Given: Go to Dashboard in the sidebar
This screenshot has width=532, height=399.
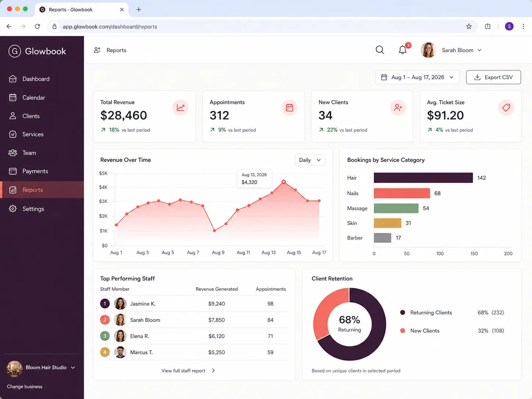Looking at the screenshot, I should 42,79.
